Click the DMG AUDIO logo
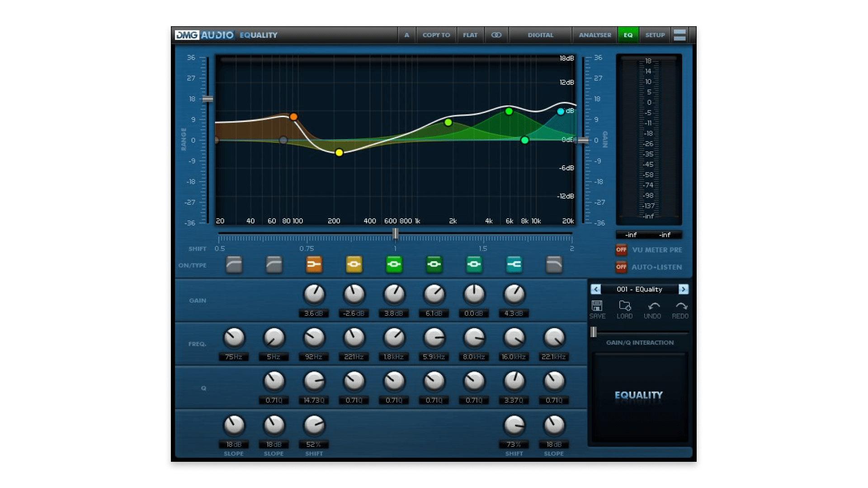This screenshot has height=488, width=868. [204, 35]
